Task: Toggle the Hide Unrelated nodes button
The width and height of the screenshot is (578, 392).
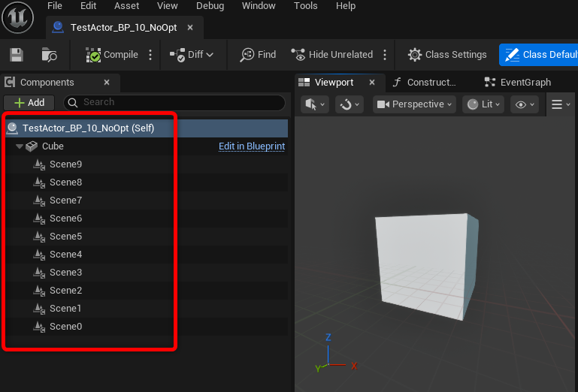Action: tap(331, 55)
